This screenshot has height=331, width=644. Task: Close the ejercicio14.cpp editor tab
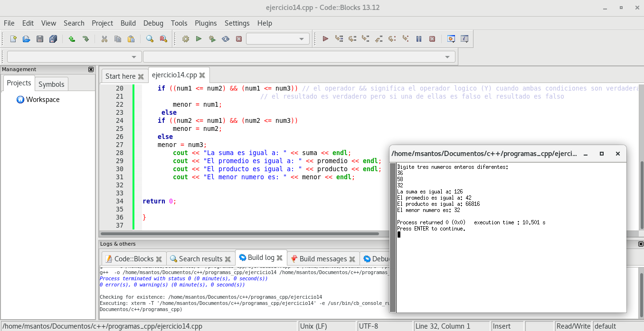pos(202,75)
